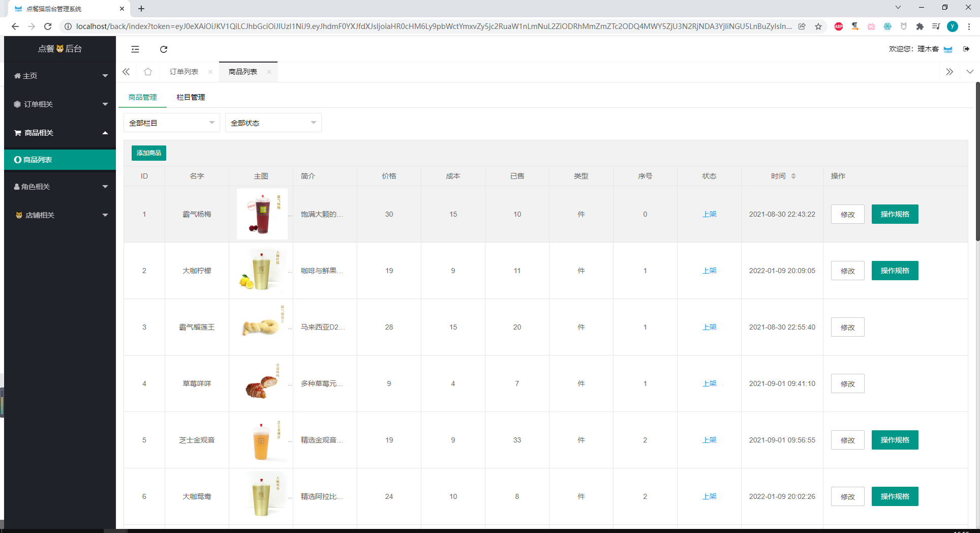This screenshot has width=980, height=533.
Task: Open a new browser tab
Action: coord(141,9)
